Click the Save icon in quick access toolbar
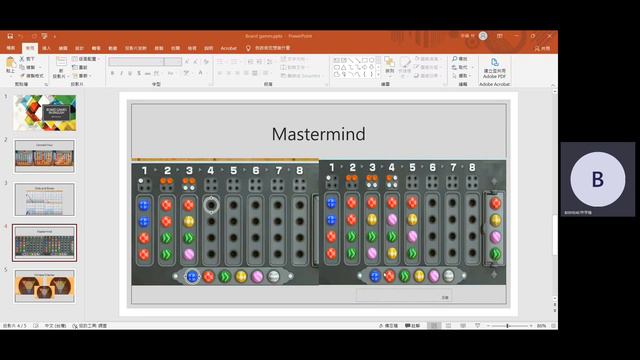 coord(10,36)
